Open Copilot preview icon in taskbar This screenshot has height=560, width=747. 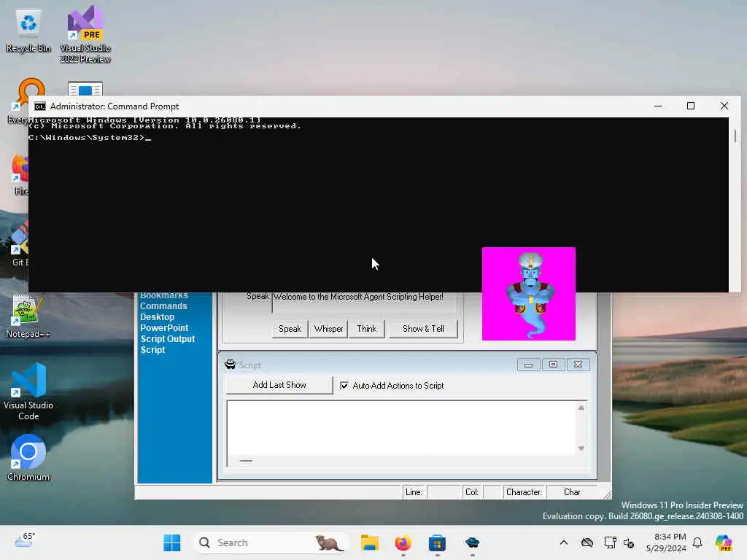tap(724, 542)
